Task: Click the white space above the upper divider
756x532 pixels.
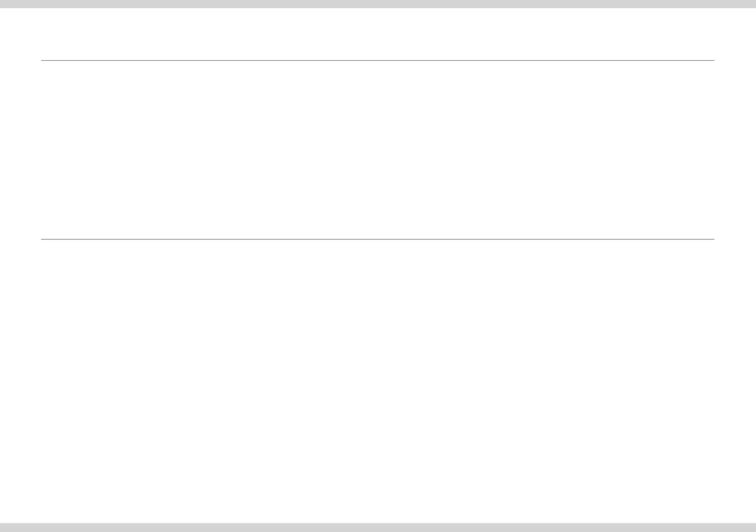Action: pos(378,34)
